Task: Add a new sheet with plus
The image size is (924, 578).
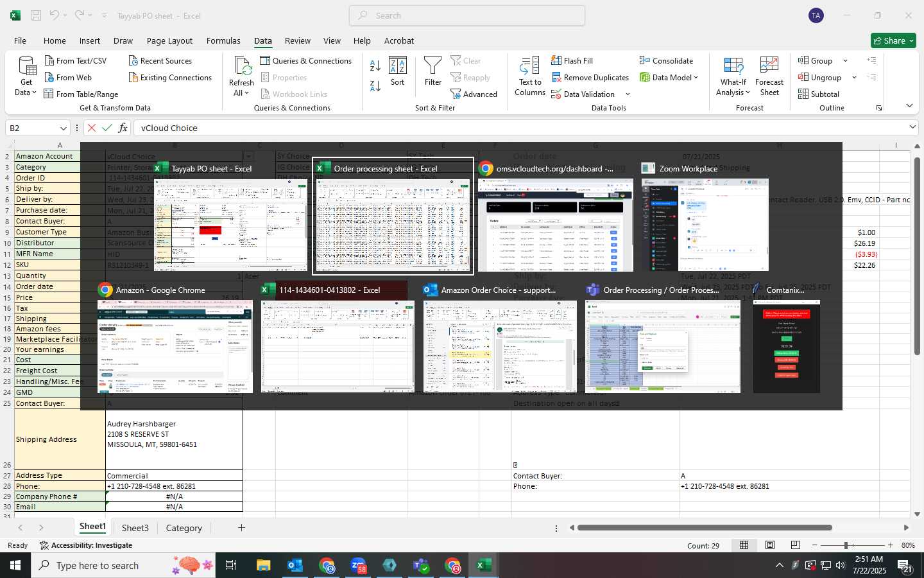Action: (241, 528)
